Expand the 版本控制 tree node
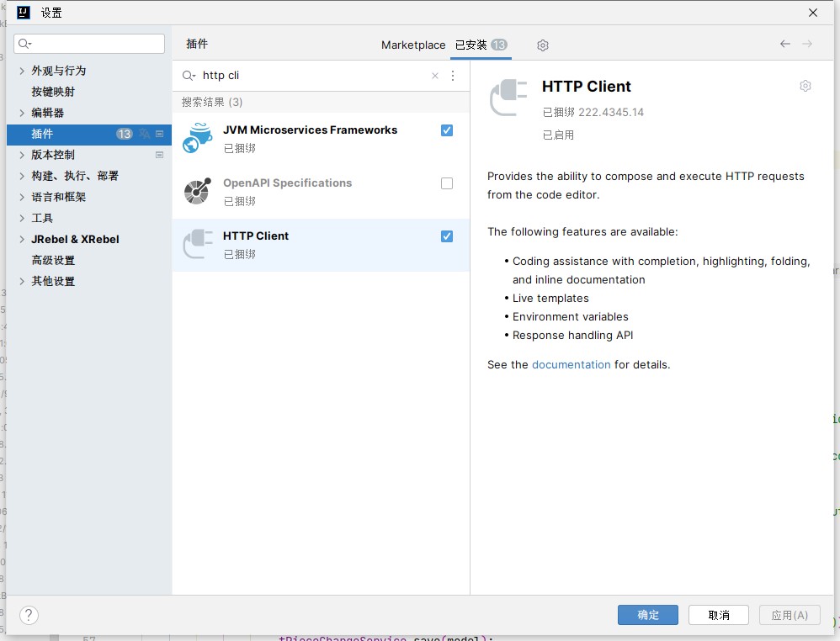Viewport: 840px width, 641px height. pos(21,155)
